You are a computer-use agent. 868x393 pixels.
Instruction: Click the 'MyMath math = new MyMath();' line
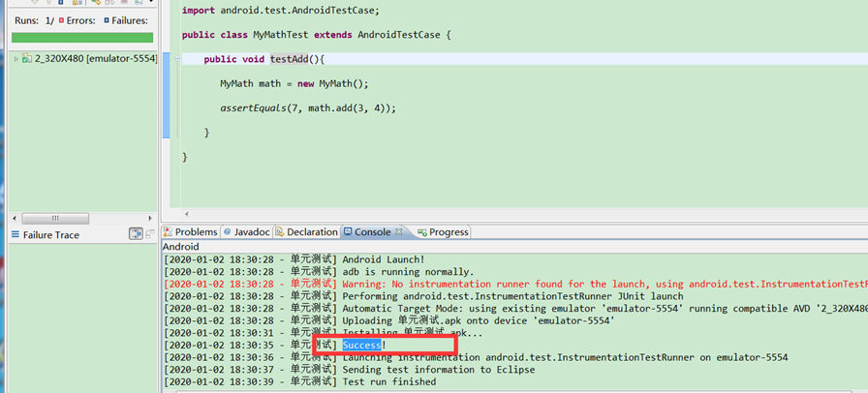294,84
